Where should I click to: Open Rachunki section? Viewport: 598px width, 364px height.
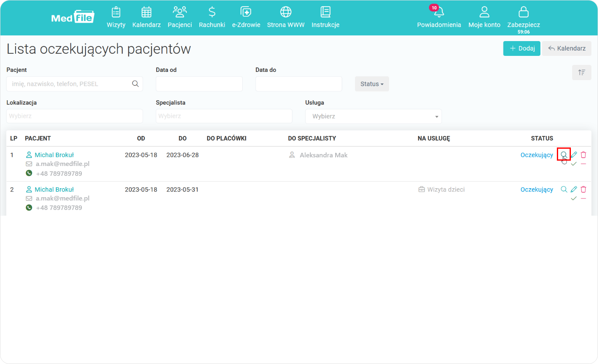pos(212,17)
